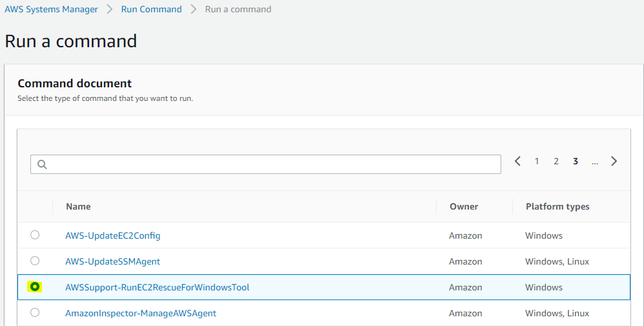This screenshot has height=326, width=644.
Task: Open AWS-UpdateSSMAgent document link
Action: 112,261
